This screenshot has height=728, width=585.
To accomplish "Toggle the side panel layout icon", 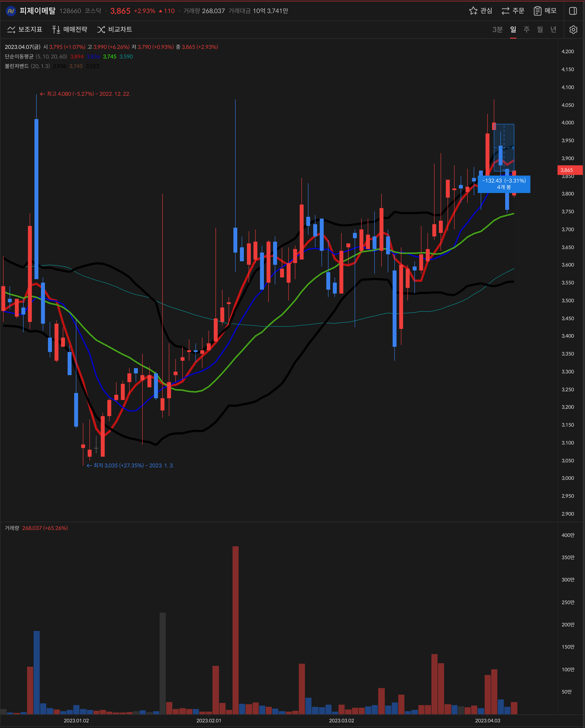I will pos(573,11).
